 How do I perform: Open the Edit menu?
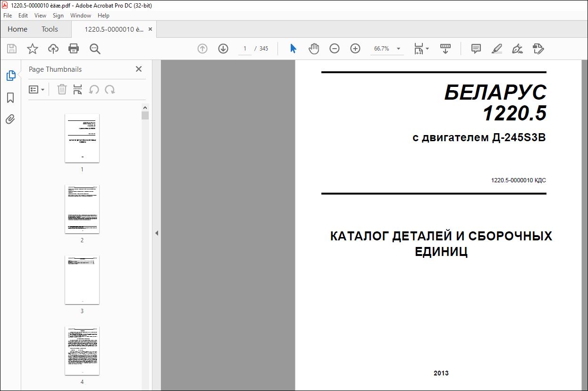coord(23,16)
